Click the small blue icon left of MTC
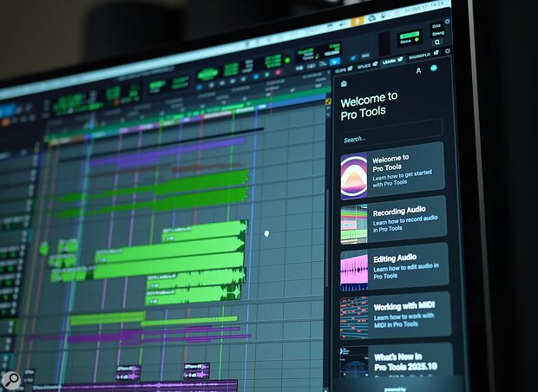Image resolution: width=538 pixels, height=392 pixels. point(353,58)
